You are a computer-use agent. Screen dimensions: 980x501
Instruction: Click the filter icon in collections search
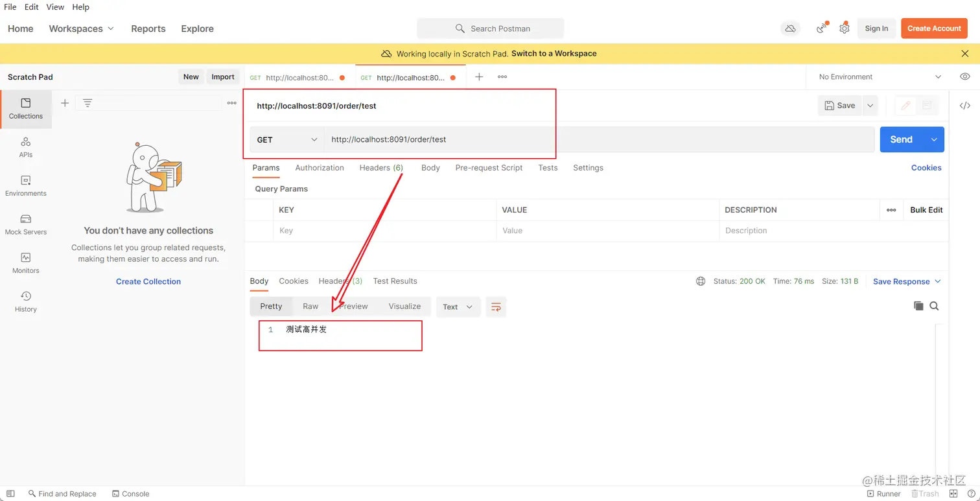(x=87, y=103)
